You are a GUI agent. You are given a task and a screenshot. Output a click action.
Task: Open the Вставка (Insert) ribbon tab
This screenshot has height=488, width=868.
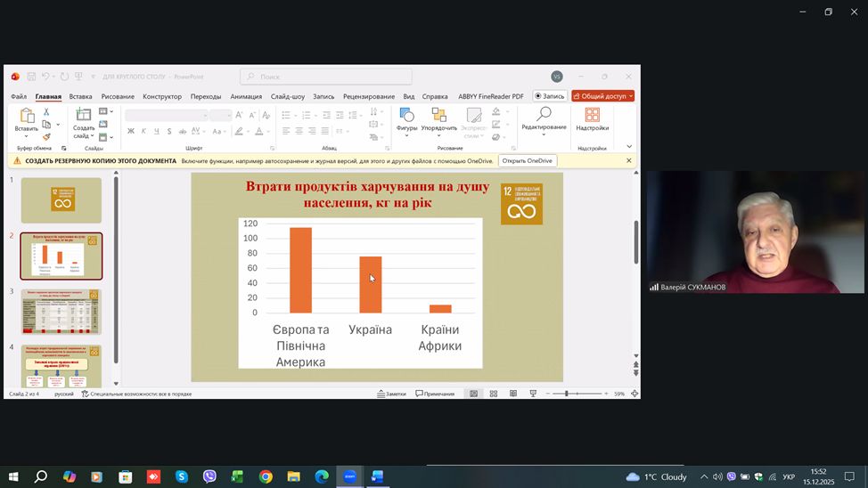tap(80, 96)
